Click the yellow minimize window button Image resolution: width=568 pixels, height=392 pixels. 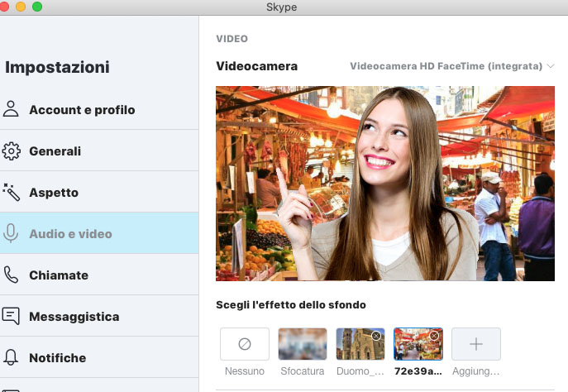click(x=21, y=7)
